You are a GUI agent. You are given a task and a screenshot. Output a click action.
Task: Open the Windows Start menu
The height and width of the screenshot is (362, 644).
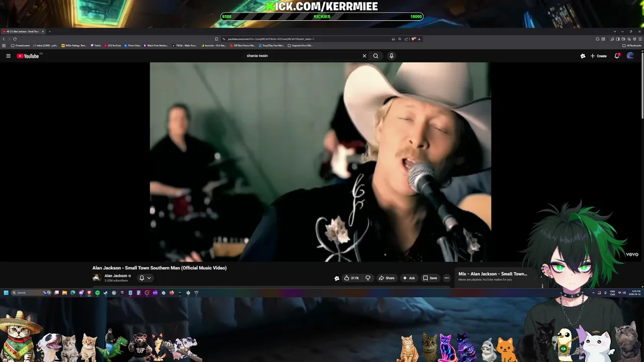coord(6,293)
